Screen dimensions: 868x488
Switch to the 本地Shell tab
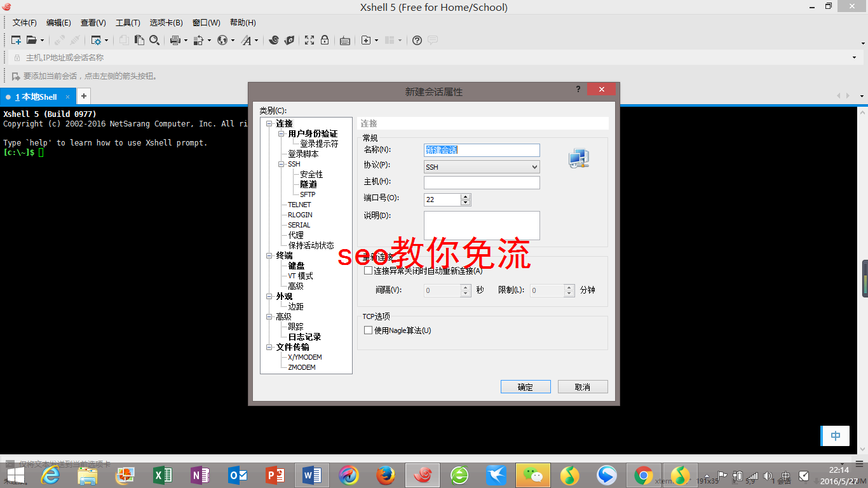coord(35,97)
